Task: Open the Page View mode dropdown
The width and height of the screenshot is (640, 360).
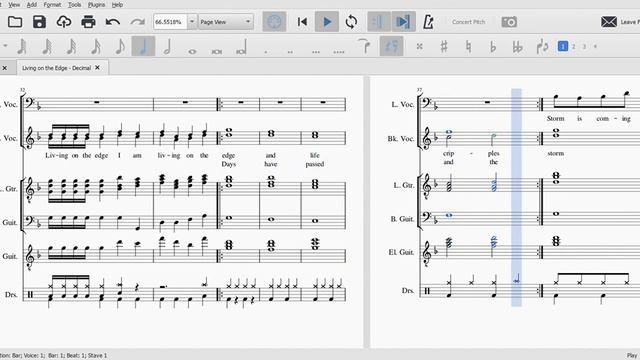Action: pyautogui.click(x=226, y=22)
